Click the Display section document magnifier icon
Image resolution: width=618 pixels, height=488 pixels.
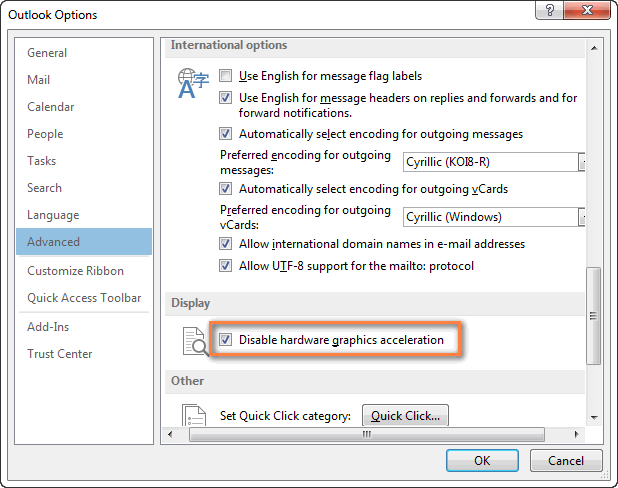click(195, 341)
